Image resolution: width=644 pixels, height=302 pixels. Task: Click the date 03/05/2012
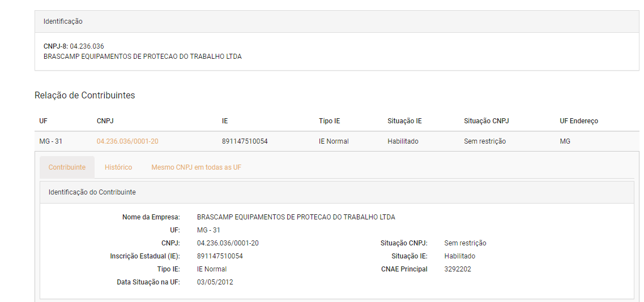(x=215, y=282)
